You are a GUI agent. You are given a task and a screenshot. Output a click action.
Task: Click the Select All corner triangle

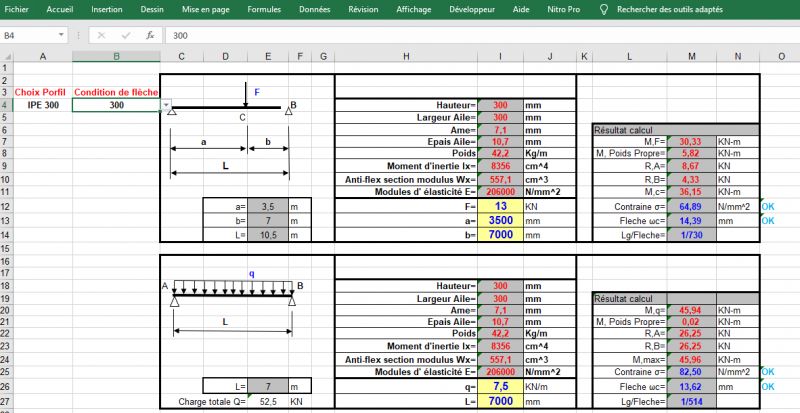[x=6, y=56]
